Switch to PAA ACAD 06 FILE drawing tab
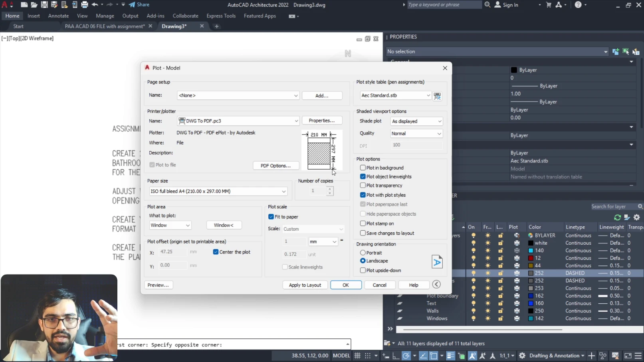This screenshot has height=362, width=644. [x=105, y=26]
